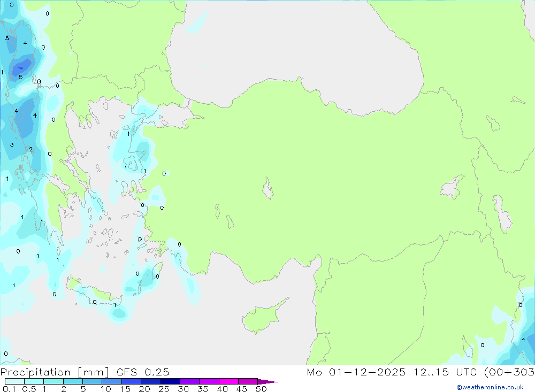Choose the 2–5 mm legend color box

[73, 381]
